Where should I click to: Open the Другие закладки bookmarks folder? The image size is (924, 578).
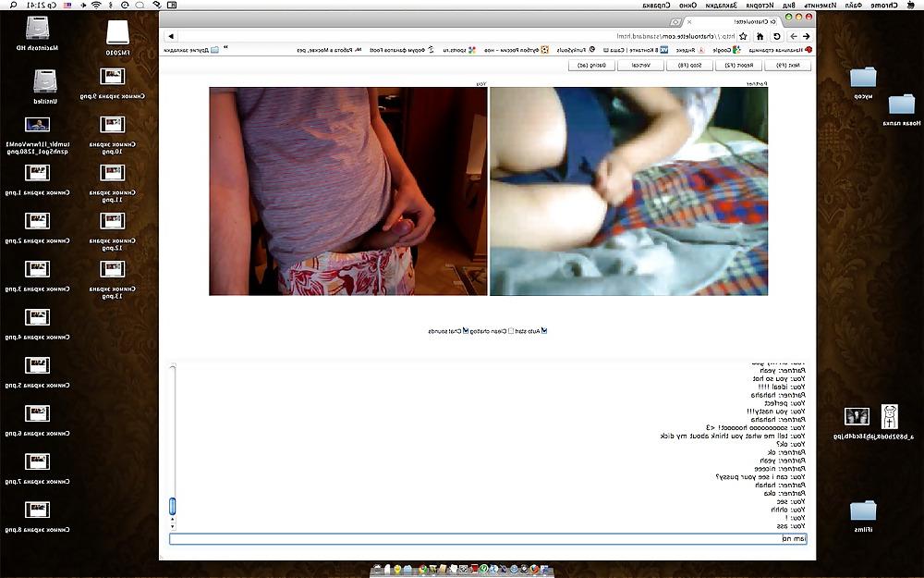191,50
